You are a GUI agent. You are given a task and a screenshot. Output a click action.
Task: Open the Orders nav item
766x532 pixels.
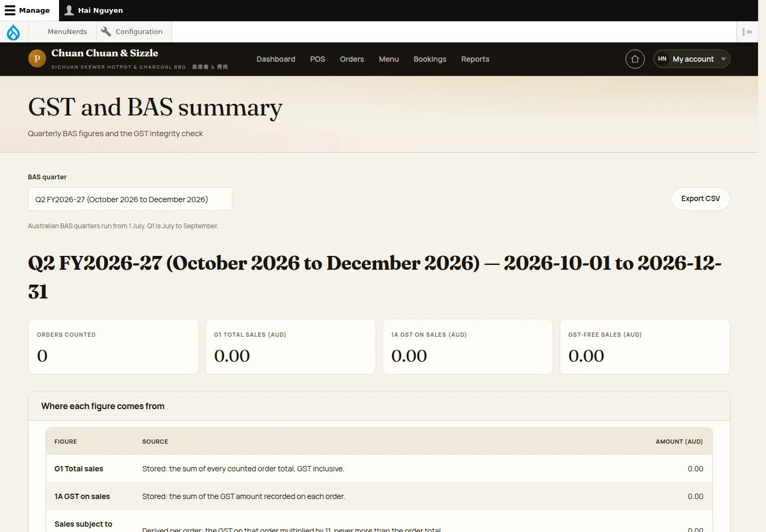coord(352,59)
